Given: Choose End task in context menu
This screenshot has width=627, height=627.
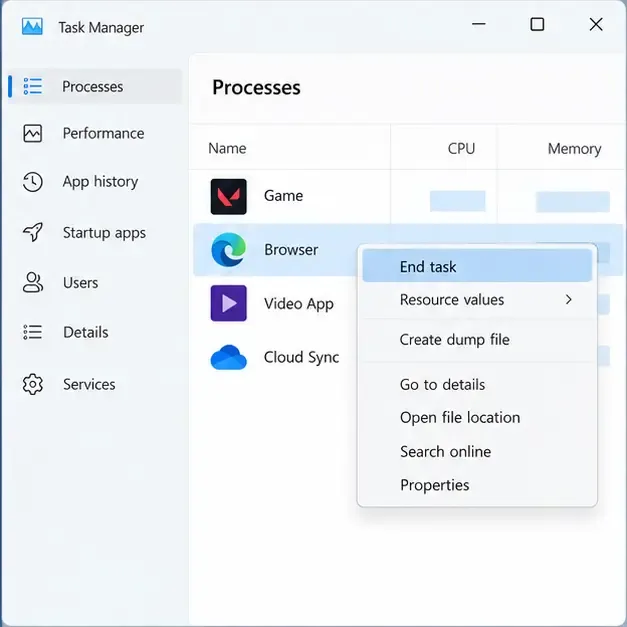Looking at the screenshot, I should [477, 266].
